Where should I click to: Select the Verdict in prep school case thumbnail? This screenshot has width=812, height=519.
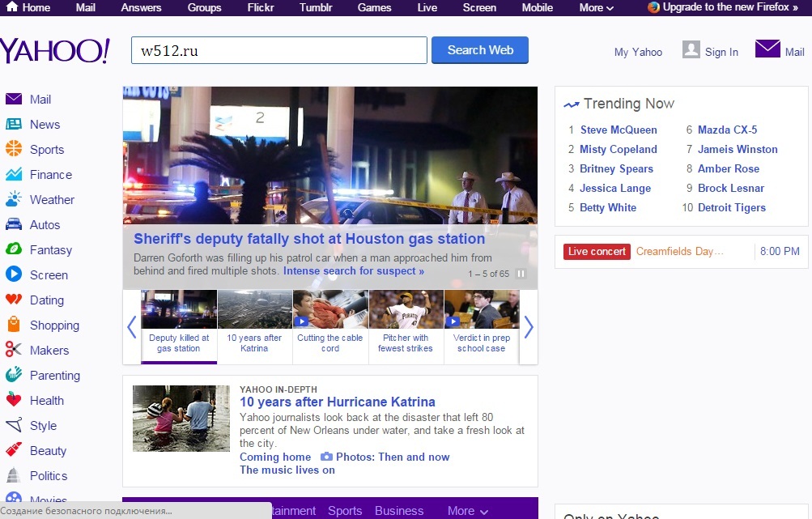point(482,326)
